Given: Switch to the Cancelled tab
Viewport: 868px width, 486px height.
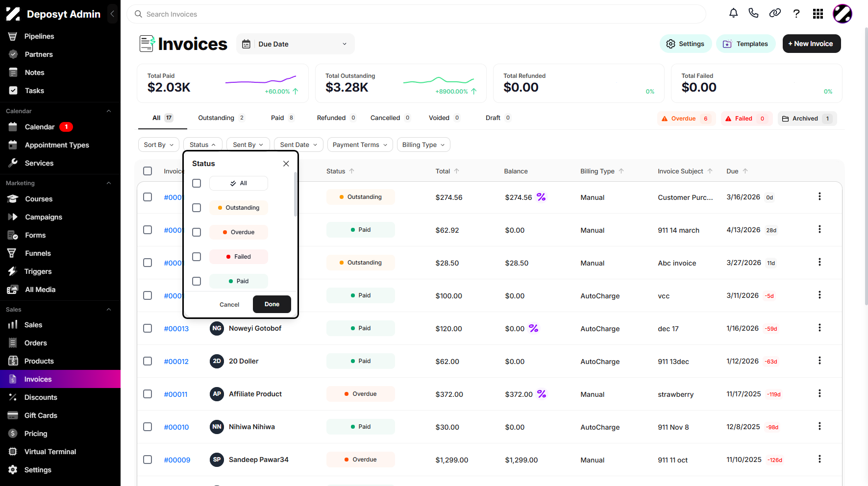Looking at the screenshot, I should click(390, 118).
